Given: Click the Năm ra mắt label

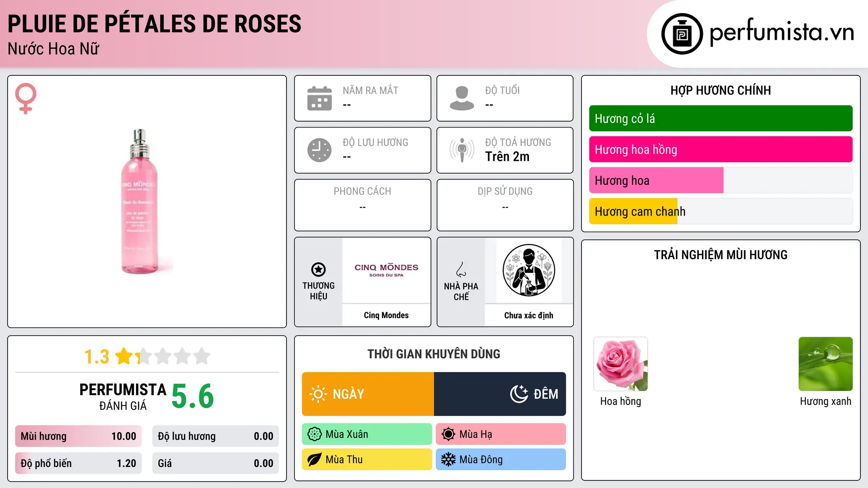Looking at the screenshot, I should [x=370, y=90].
